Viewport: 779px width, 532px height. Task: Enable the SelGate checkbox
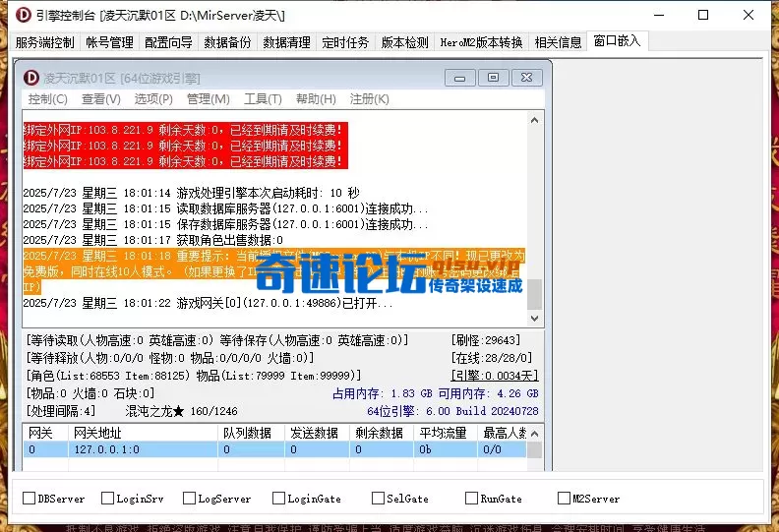(x=378, y=498)
